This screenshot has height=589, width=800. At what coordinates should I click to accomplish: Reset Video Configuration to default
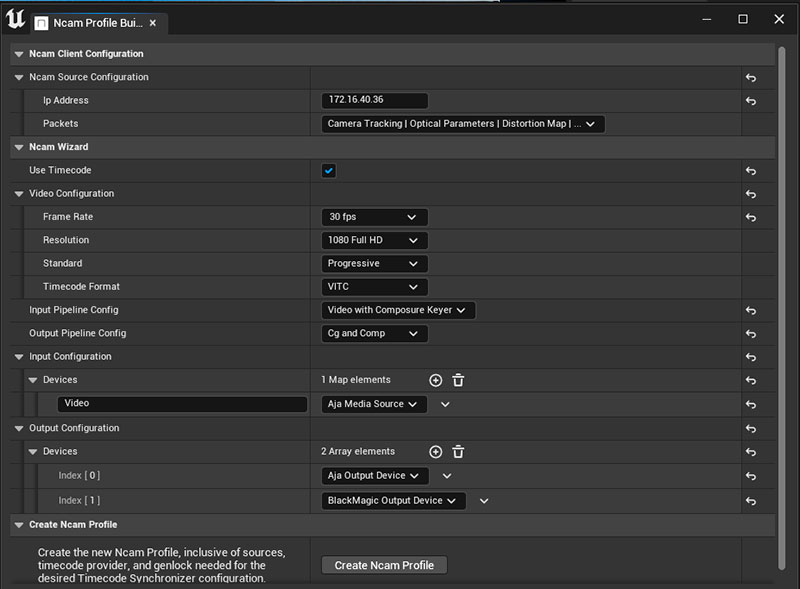click(751, 194)
